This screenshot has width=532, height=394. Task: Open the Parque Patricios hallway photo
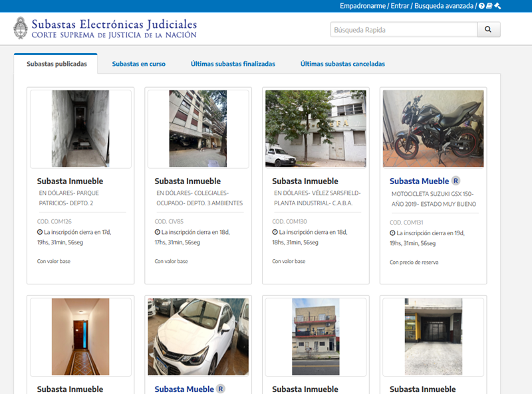(x=80, y=128)
